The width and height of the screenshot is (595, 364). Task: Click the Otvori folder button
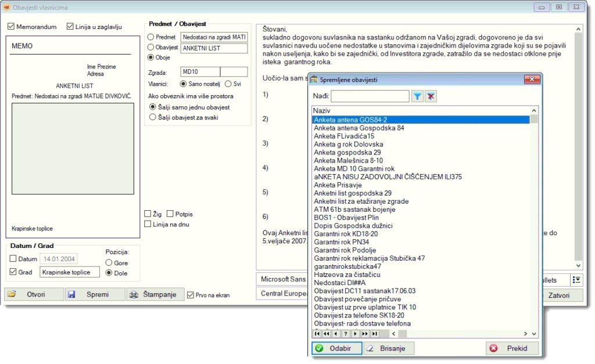[34, 294]
